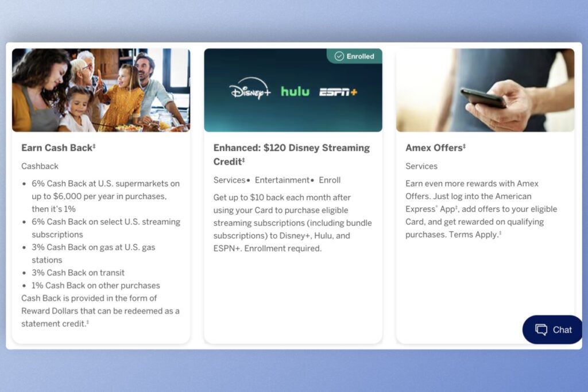Click the Get up to $10 back paragraph
This screenshot has width=588, height=392.
[x=292, y=223]
